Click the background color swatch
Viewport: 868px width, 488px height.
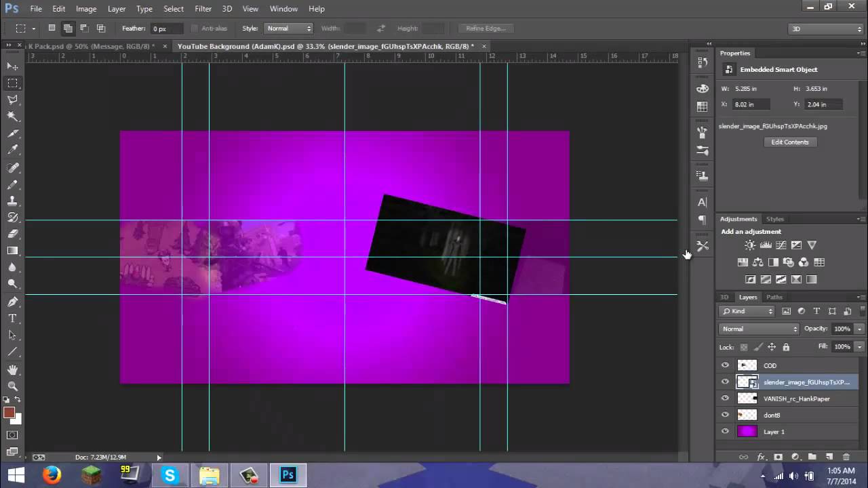click(17, 420)
